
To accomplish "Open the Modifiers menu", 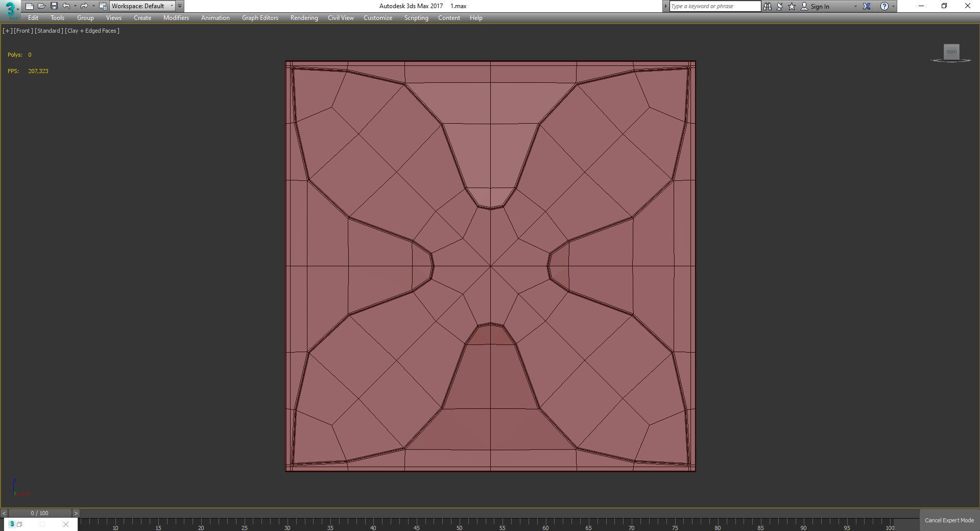I will [176, 18].
